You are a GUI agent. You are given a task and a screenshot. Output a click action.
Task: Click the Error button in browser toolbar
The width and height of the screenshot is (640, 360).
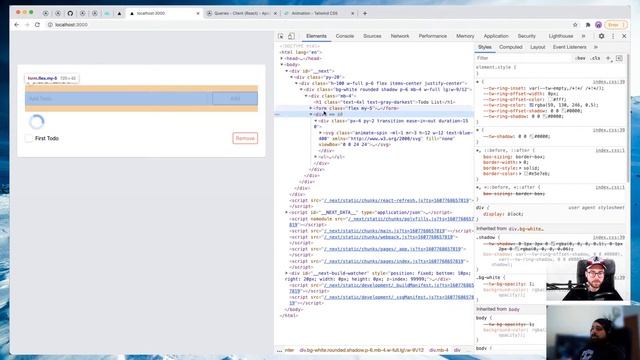coord(616,25)
